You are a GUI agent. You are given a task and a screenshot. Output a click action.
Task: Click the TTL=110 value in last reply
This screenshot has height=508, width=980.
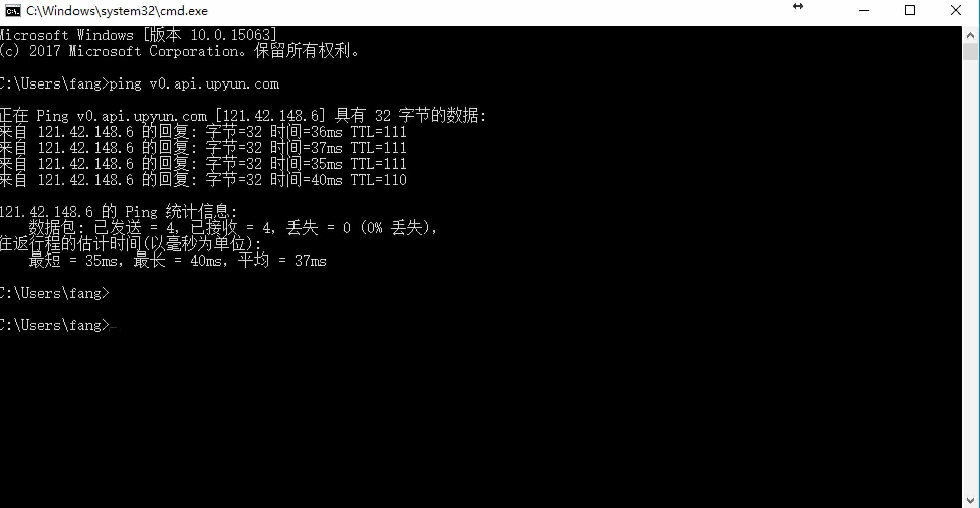tap(378, 180)
